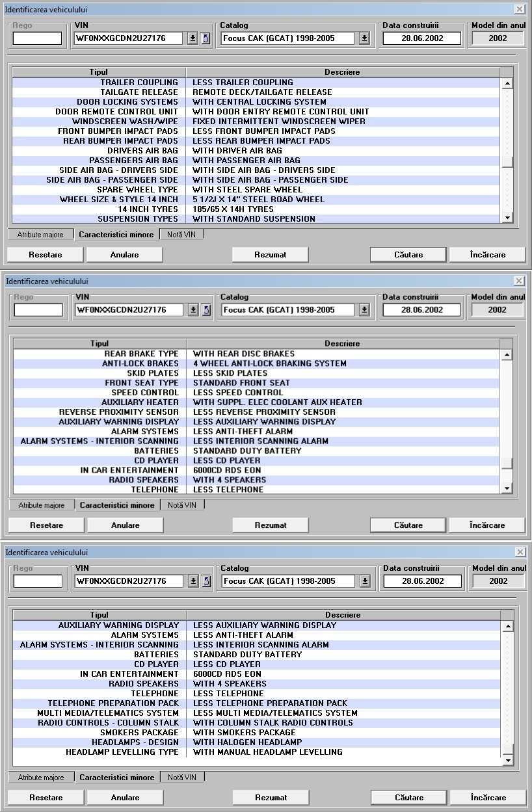Close the middle Identificarea vehiculului window
The width and height of the screenshot is (532, 812).
[519, 282]
